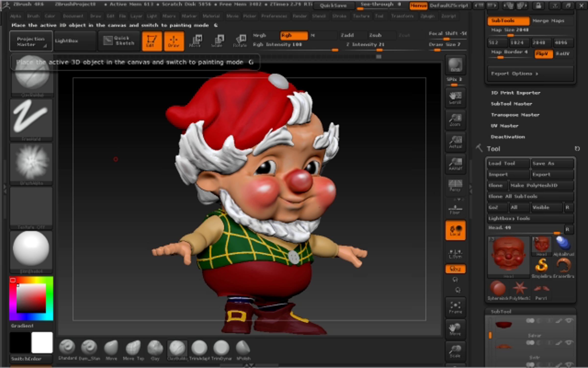
Task: Click the Rgb Intensity slider
Action: pyautogui.click(x=295, y=46)
